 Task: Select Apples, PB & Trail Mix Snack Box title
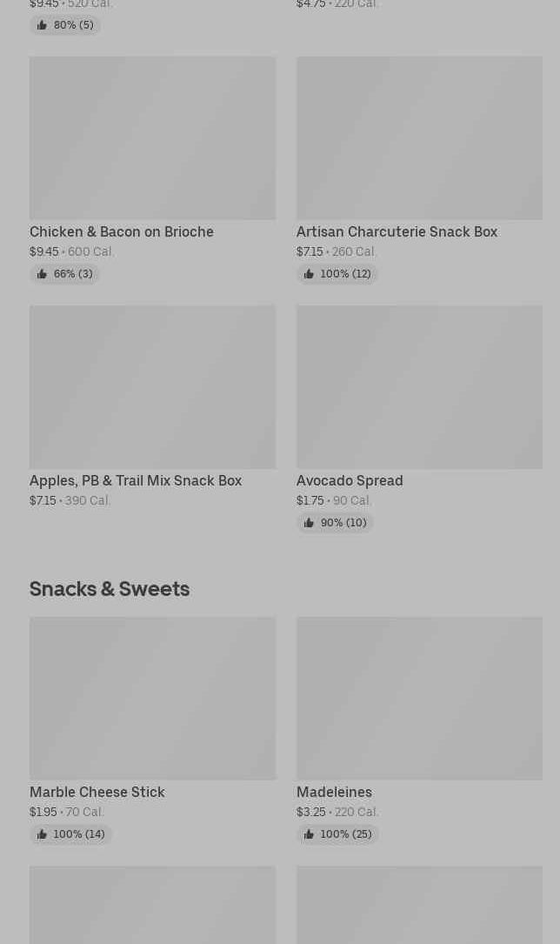coord(136,481)
